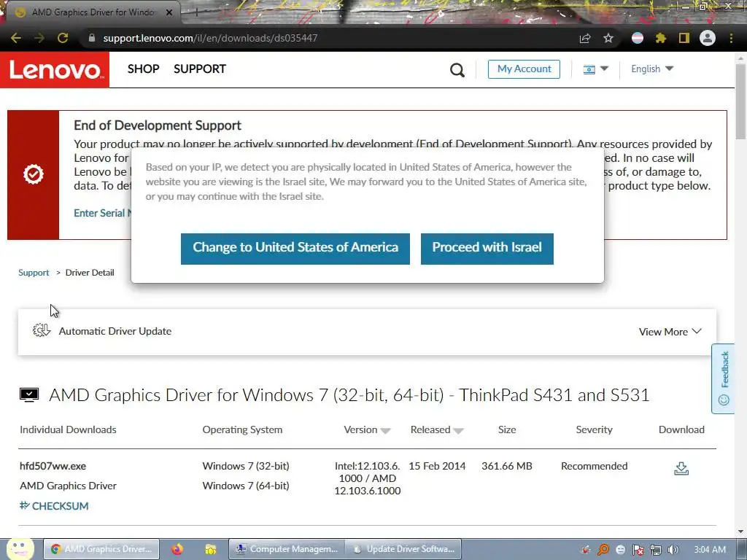Screen dimensions: 747x560
Task: Open the Chrome extensions puzzle icon
Action: pos(661,38)
